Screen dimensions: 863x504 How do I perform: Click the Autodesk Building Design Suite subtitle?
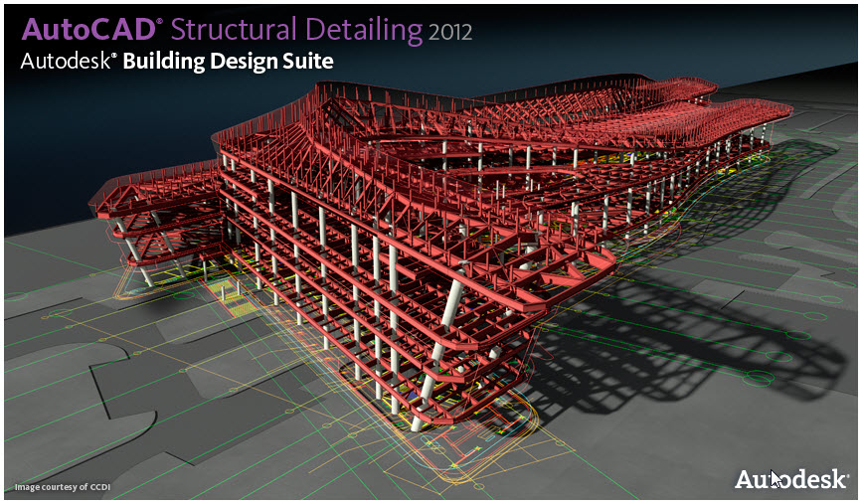[x=177, y=61]
